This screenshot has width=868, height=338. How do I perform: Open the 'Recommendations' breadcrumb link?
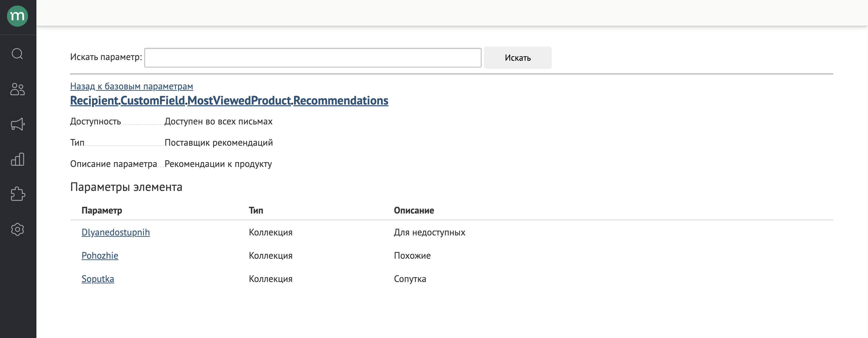(x=341, y=101)
